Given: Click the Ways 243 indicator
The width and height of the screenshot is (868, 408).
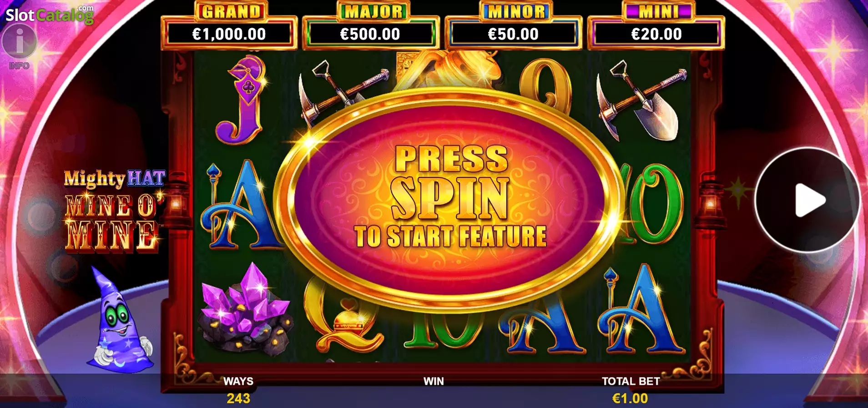Looking at the screenshot, I should tap(238, 391).
